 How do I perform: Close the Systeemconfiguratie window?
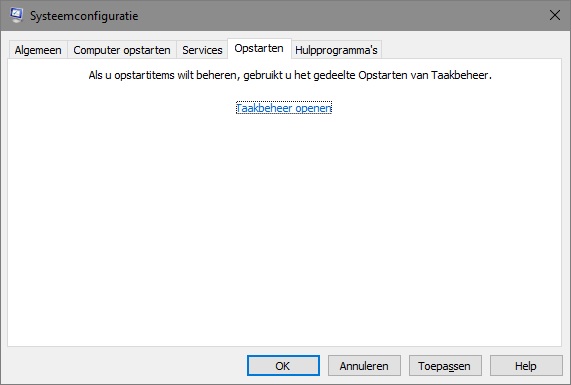555,15
